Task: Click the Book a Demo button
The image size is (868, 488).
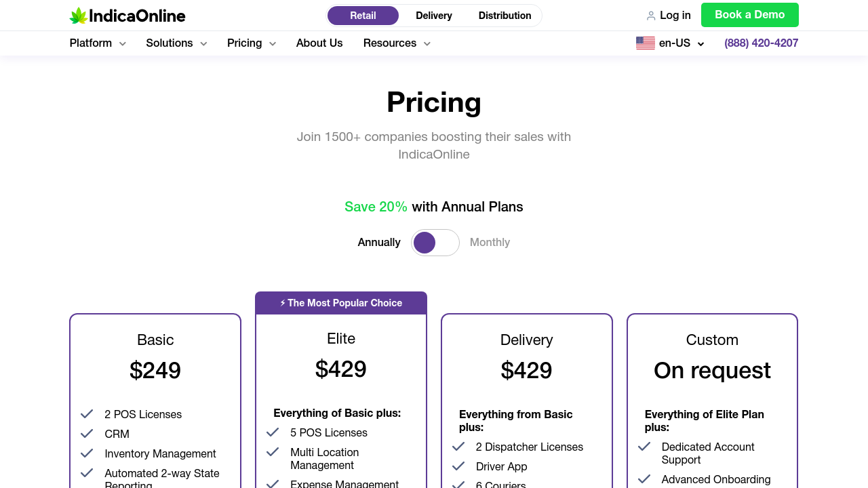Action: click(749, 15)
